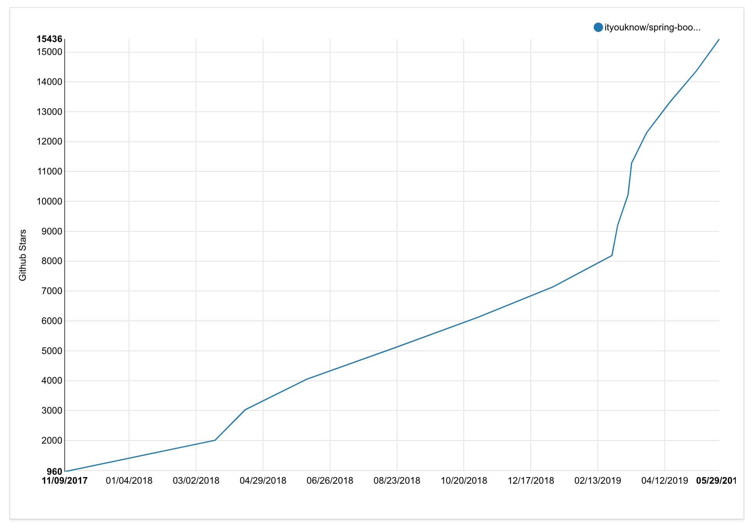The image size is (756, 532).
Task: Click the 04/29/2018 x-axis date label
Action: tap(263, 481)
